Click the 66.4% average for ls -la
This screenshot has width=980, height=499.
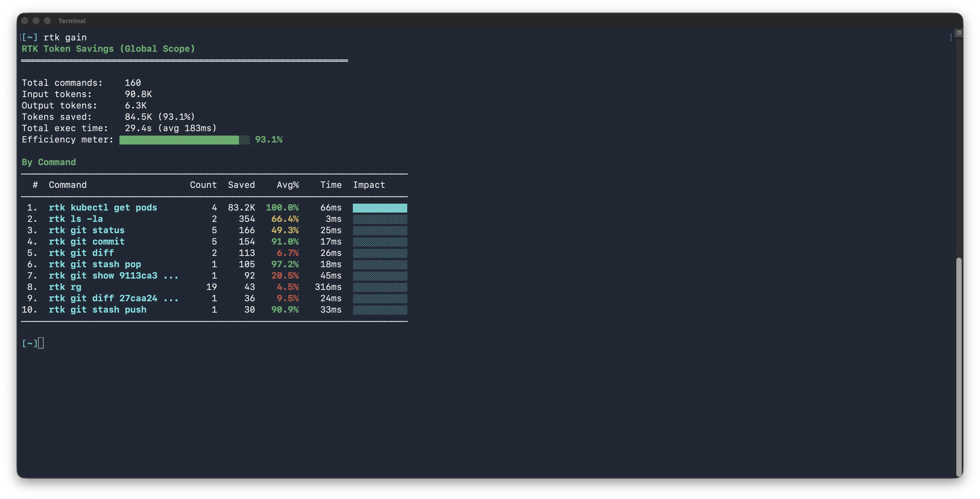pyautogui.click(x=285, y=219)
